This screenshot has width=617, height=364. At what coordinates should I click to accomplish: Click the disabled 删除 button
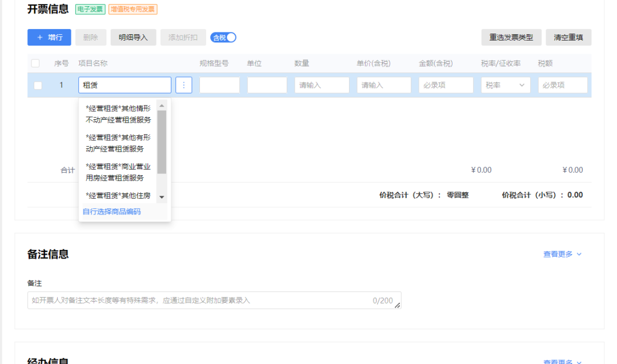90,37
